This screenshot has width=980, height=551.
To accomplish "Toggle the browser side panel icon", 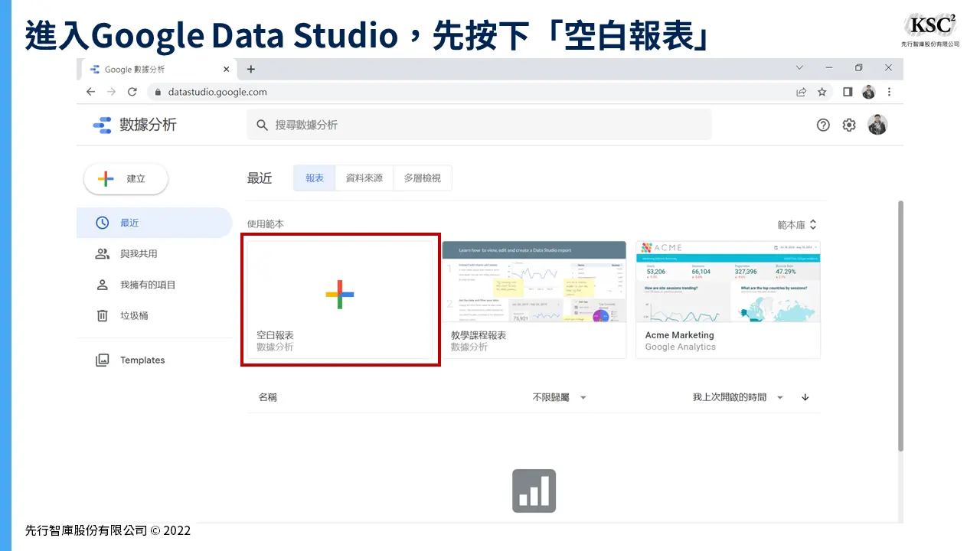I will (848, 92).
